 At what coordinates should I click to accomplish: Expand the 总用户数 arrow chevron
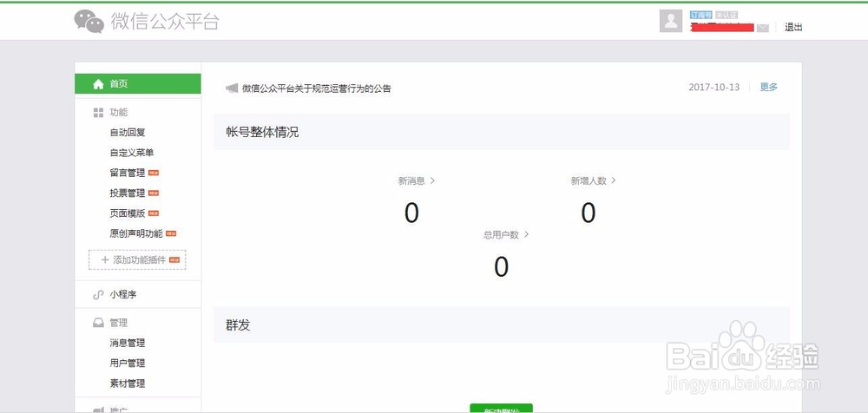[526, 235]
